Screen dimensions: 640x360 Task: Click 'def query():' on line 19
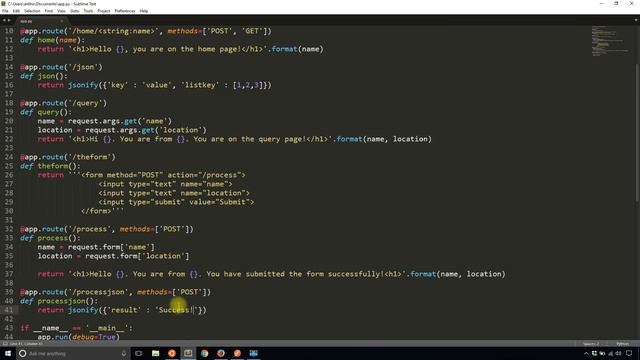(46, 112)
